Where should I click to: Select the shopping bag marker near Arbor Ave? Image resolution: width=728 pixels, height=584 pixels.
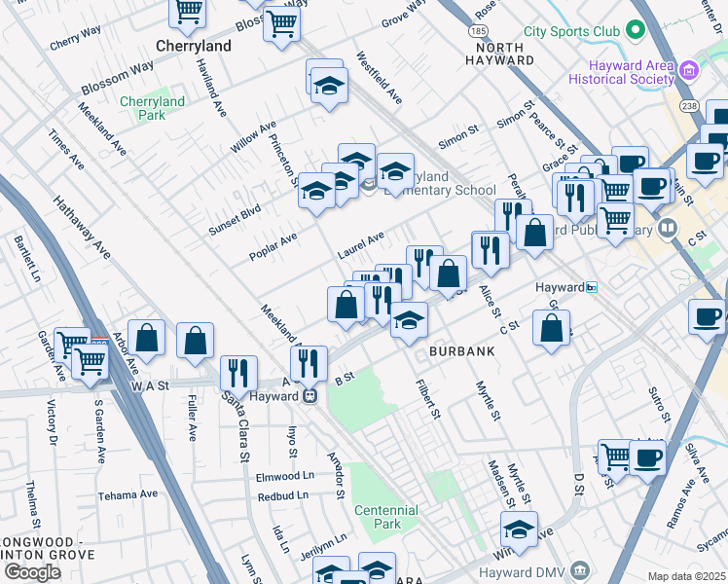(x=146, y=342)
